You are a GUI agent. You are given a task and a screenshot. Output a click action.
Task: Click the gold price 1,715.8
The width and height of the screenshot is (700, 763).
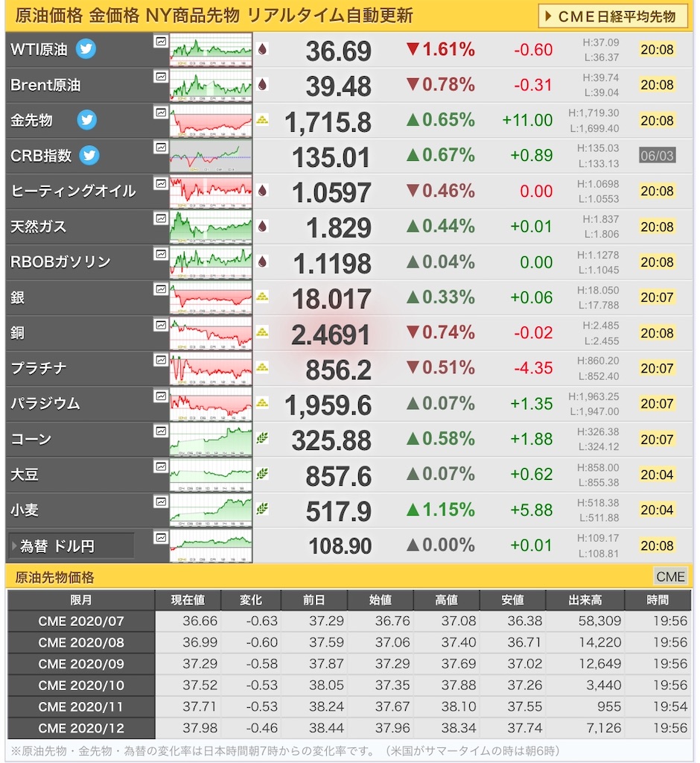[328, 121]
